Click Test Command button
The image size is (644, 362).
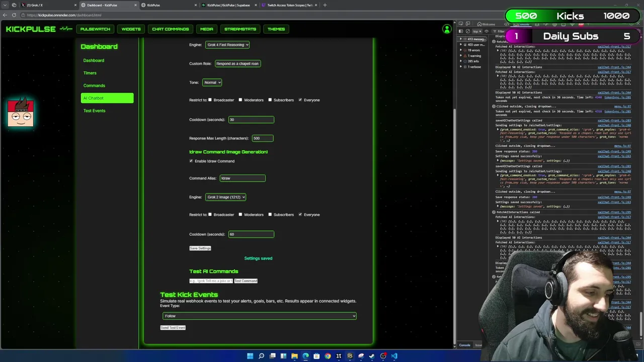click(x=246, y=281)
